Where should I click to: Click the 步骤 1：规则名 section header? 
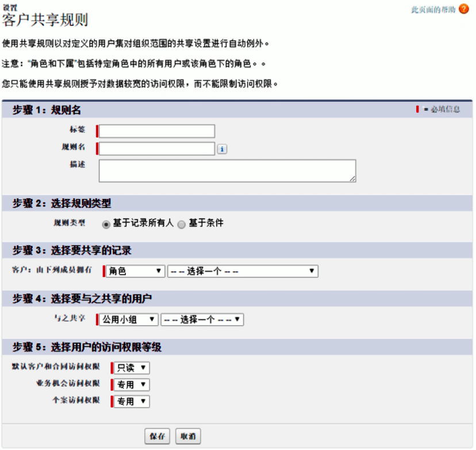tap(47, 110)
